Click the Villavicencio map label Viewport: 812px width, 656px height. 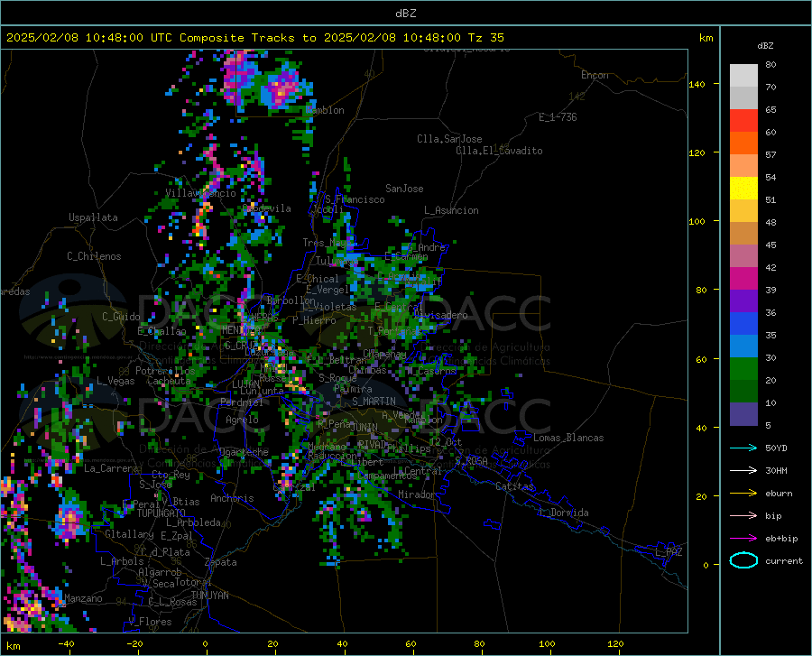(200, 193)
